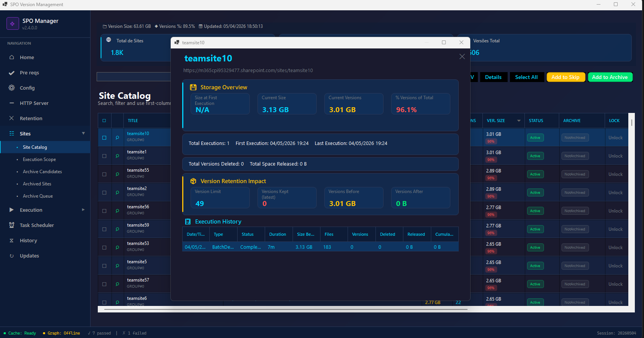This screenshot has height=338, width=644.
Task: Click the teamsite10 sharepoint URL
Action: [x=248, y=71]
